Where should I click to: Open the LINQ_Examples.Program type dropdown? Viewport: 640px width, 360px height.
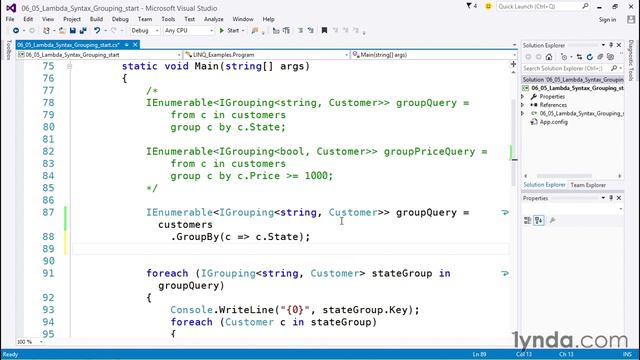click(266, 55)
